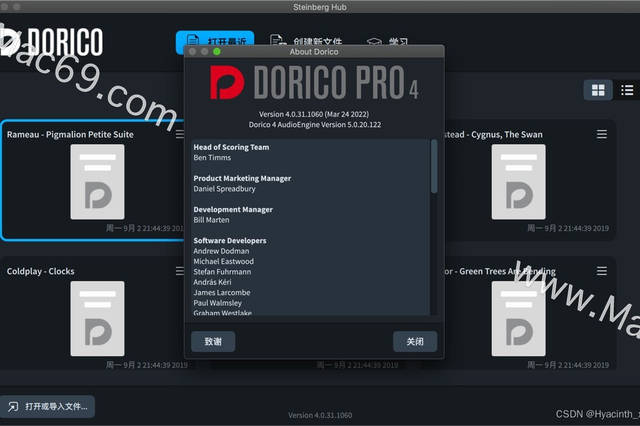Click the 致谢 credits button
Viewport: 640px width, 426px height.
click(213, 342)
